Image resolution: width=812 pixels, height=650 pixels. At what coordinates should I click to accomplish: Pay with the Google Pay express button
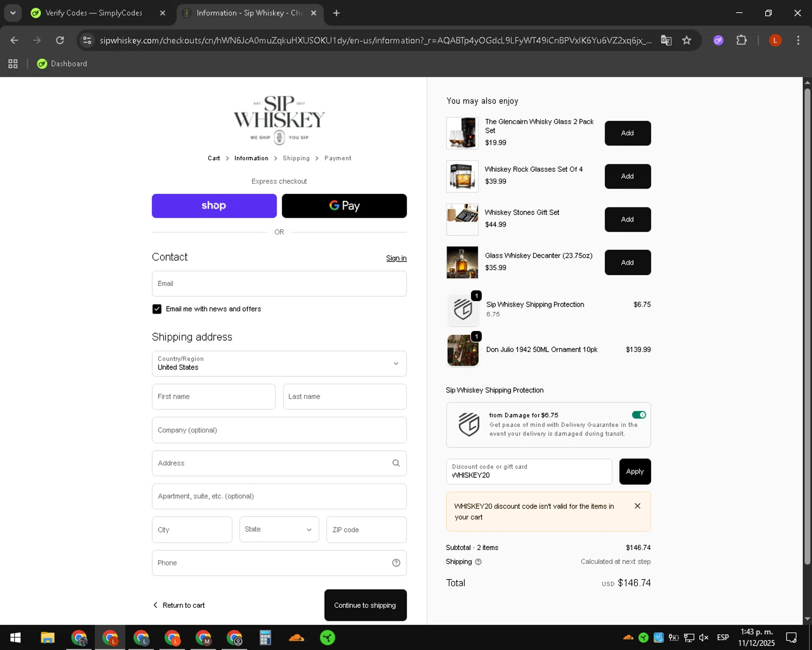pyautogui.click(x=344, y=206)
